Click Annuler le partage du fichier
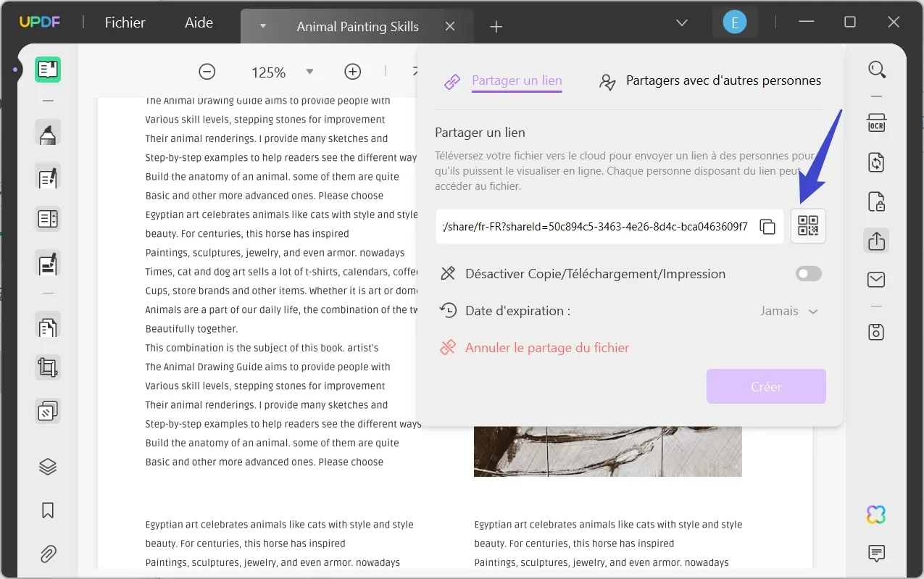924x579 pixels. 546,347
